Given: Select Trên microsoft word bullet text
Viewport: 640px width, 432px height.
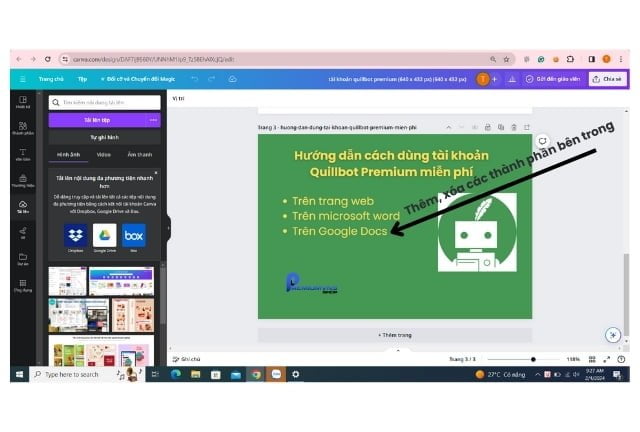Looking at the screenshot, I should coord(345,216).
